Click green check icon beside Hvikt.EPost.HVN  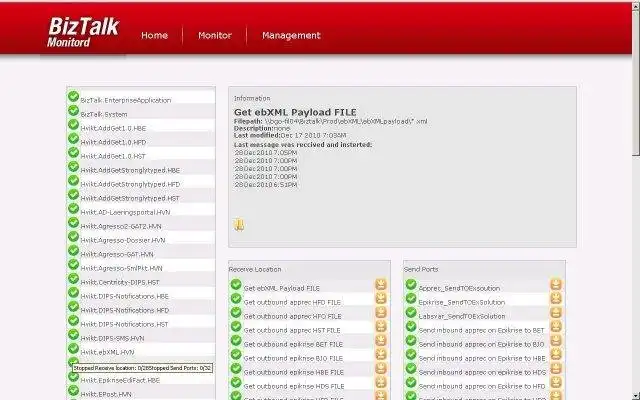coord(73,390)
